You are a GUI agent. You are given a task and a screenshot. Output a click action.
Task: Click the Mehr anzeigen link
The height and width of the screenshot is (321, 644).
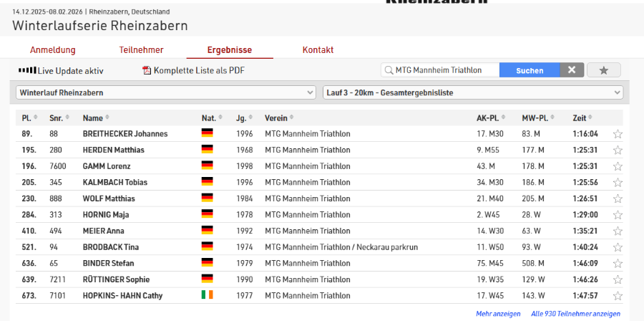(499, 314)
